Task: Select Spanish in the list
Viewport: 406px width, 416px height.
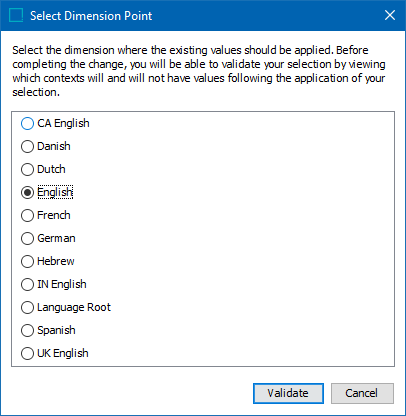Action: click(27, 330)
